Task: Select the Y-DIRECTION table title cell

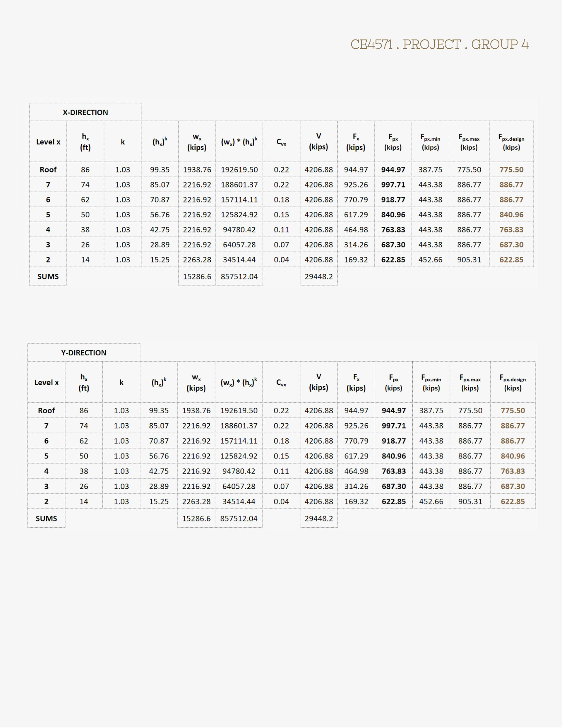Action: pyautogui.click(x=84, y=353)
